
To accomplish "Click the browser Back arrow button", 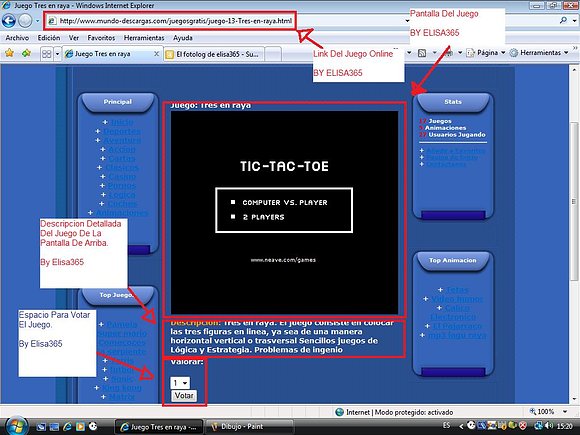I will coord(9,21).
